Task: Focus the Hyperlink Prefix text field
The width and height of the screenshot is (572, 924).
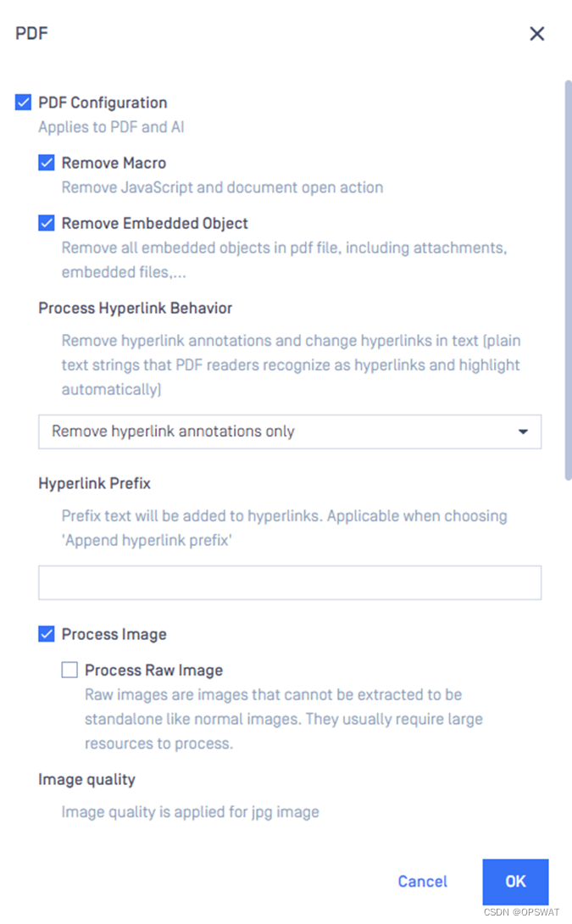Action: click(x=290, y=583)
